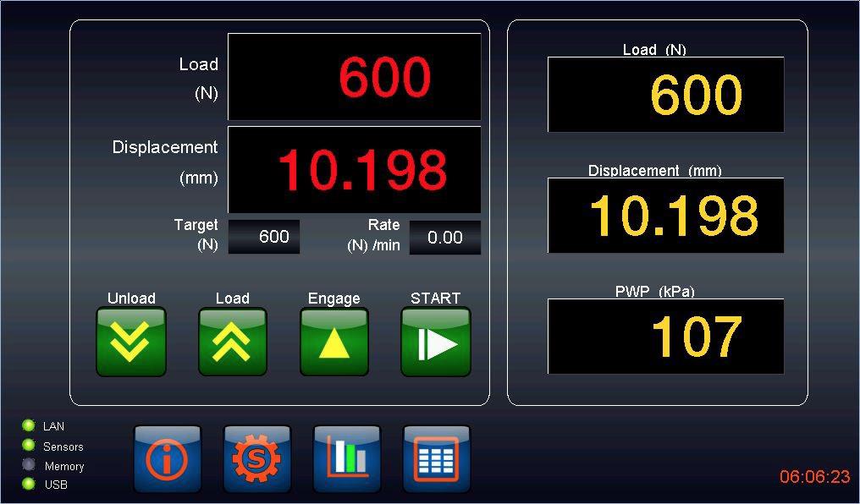Open the data table grid view
This screenshot has width=860, height=504.
437,458
